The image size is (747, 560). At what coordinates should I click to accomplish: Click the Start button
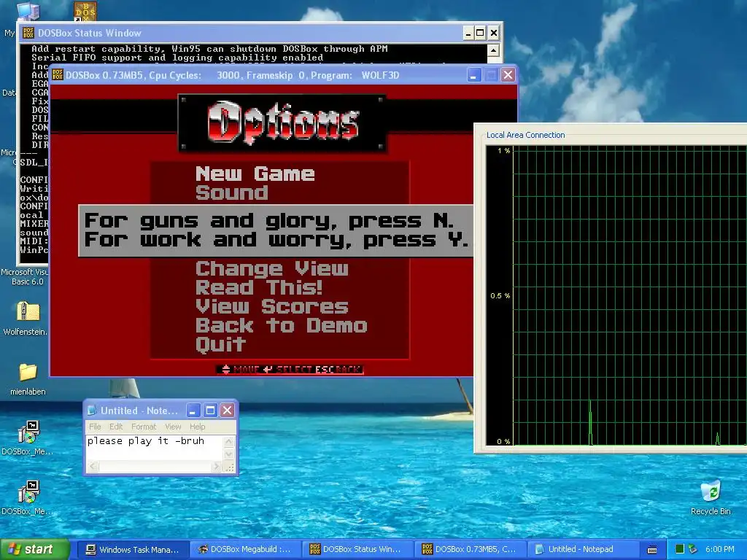34,550
